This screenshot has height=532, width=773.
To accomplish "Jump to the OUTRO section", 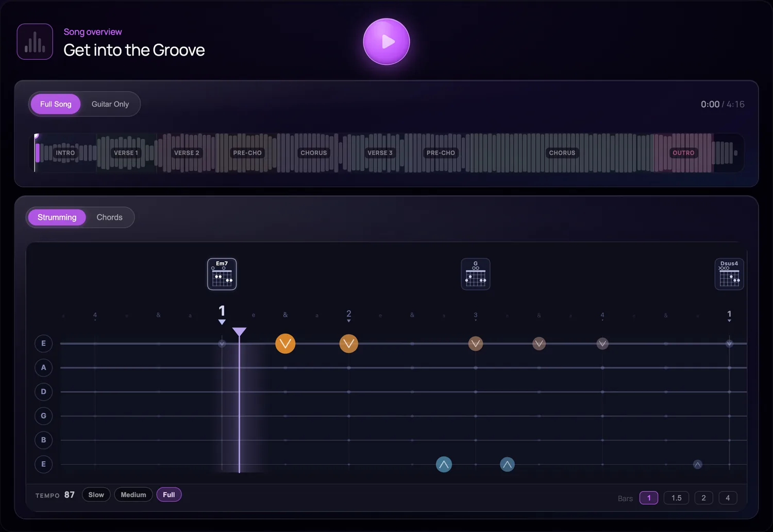I will pos(683,153).
